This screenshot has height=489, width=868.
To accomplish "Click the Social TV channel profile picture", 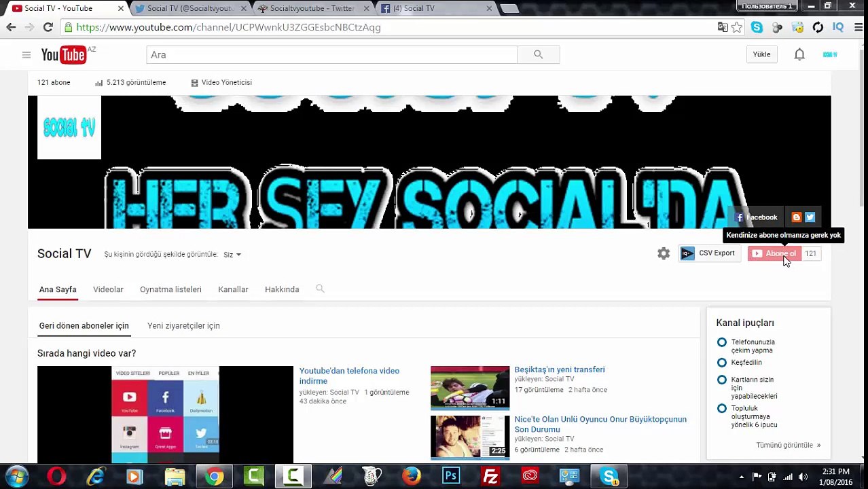I will pyautogui.click(x=69, y=127).
